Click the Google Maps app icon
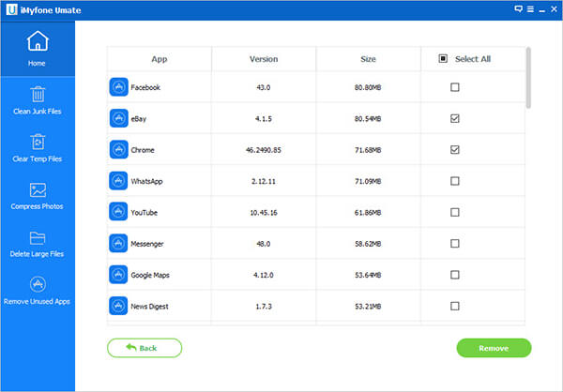This screenshot has height=392, width=563. coord(118,275)
